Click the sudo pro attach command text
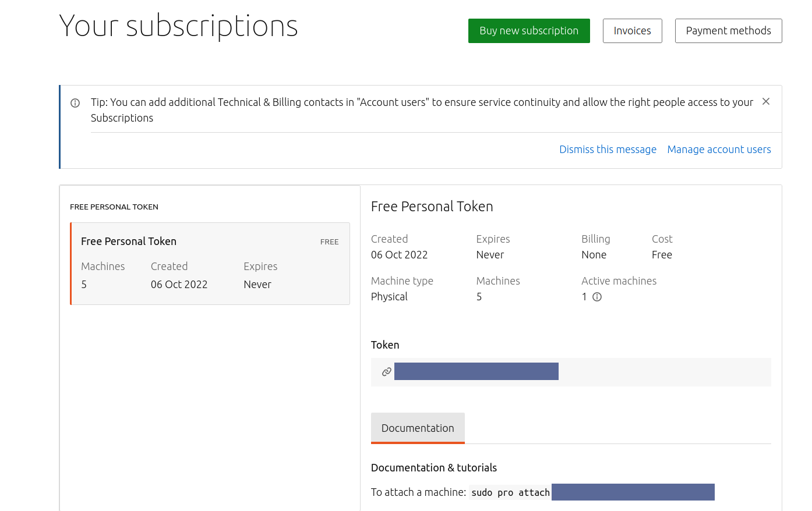Screen dimensions: 812x511 pyautogui.click(x=510, y=493)
